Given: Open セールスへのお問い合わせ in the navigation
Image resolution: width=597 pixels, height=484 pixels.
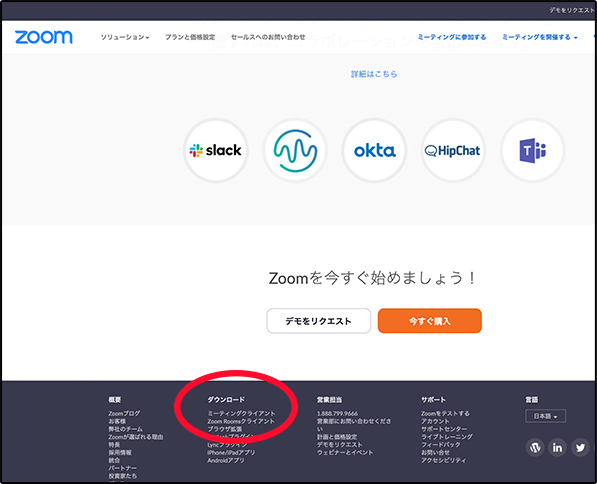Looking at the screenshot, I should (x=268, y=37).
